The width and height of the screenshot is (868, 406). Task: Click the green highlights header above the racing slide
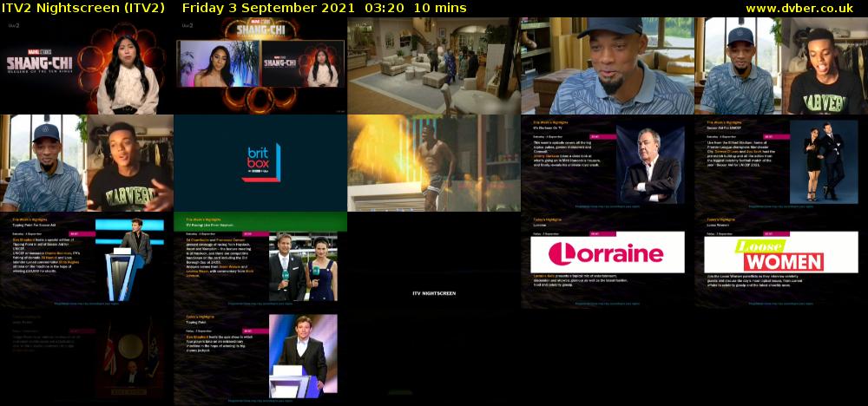[x=260, y=222]
